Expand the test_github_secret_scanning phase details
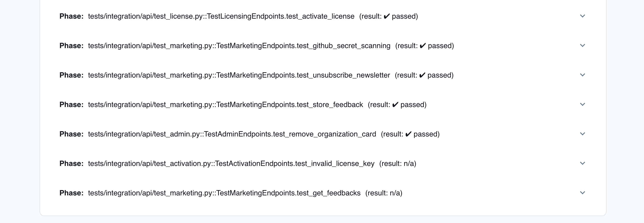The height and width of the screenshot is (223, 644). coord(583,46)
